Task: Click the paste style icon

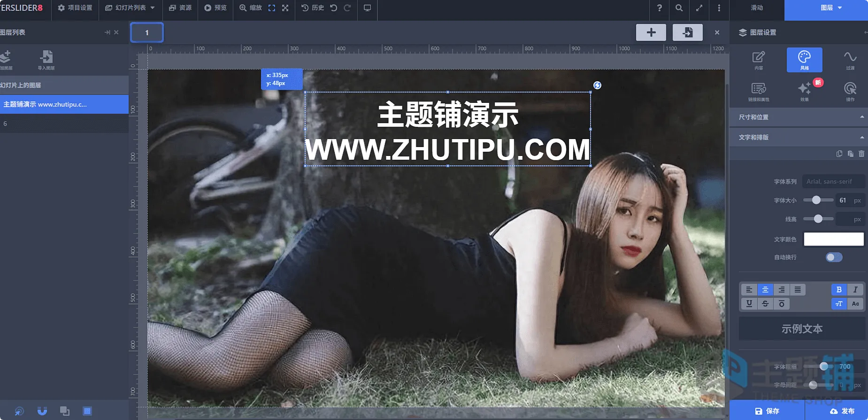Action: pos(851,154)
